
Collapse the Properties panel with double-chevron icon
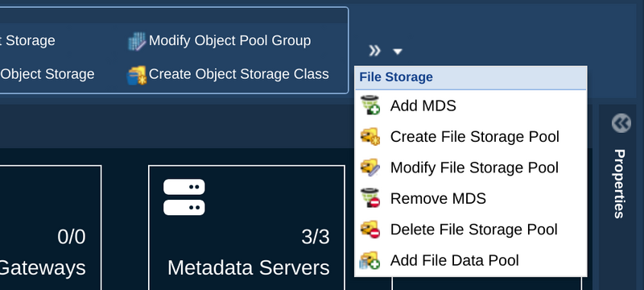click(621, 122)
